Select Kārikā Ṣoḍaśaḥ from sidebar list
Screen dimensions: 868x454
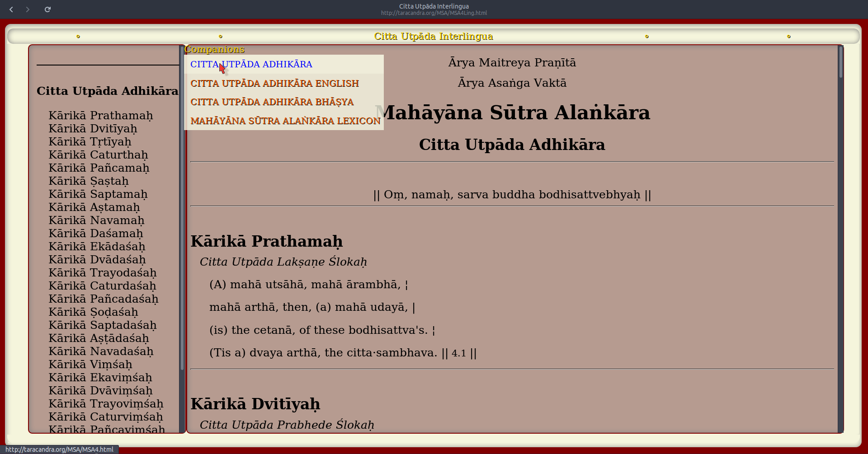point(94,312)
